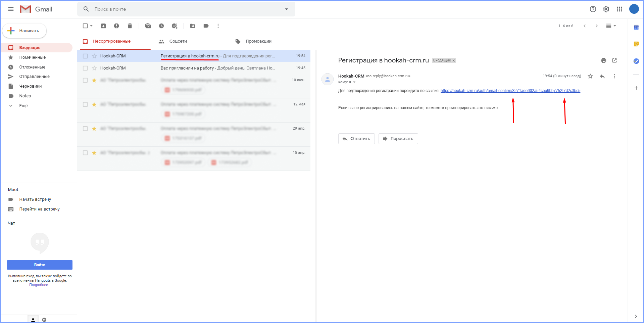
Task: Tick checkbox for 12 мая email
Action: [x=85, y=104]
